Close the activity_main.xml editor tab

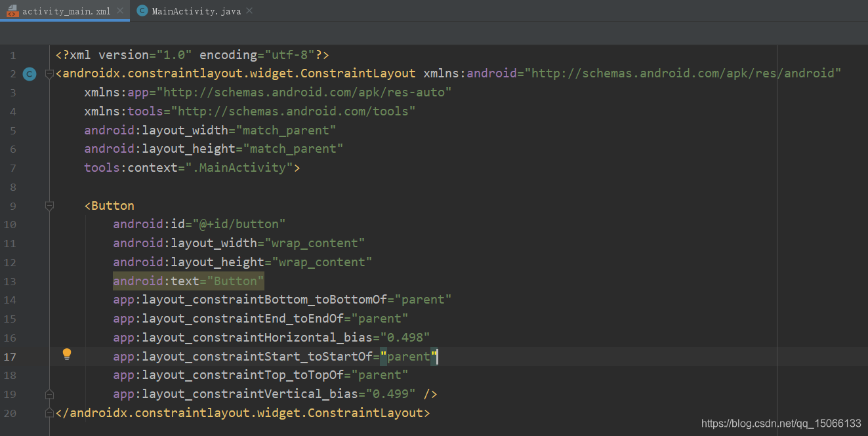coord(119,10)
